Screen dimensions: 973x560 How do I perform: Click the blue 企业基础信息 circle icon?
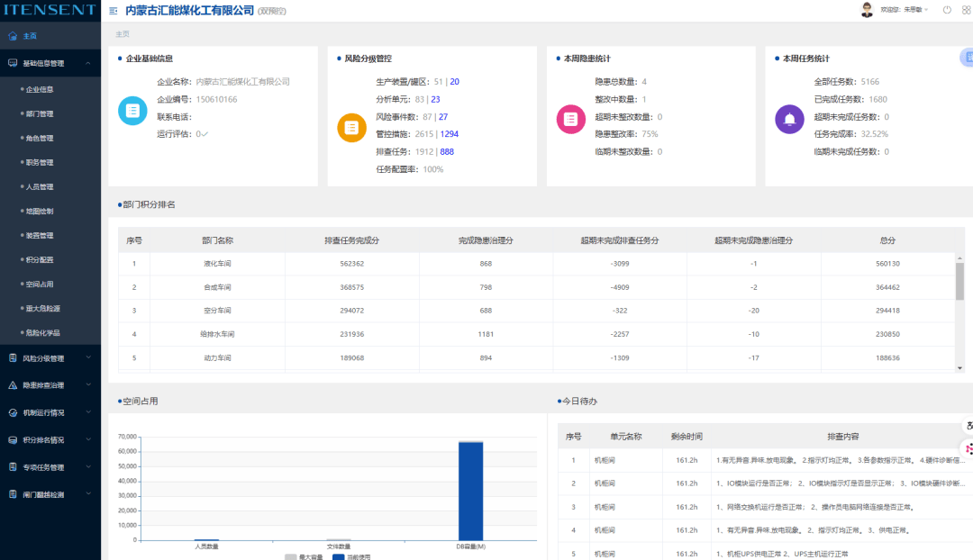[x=132, y=111]
